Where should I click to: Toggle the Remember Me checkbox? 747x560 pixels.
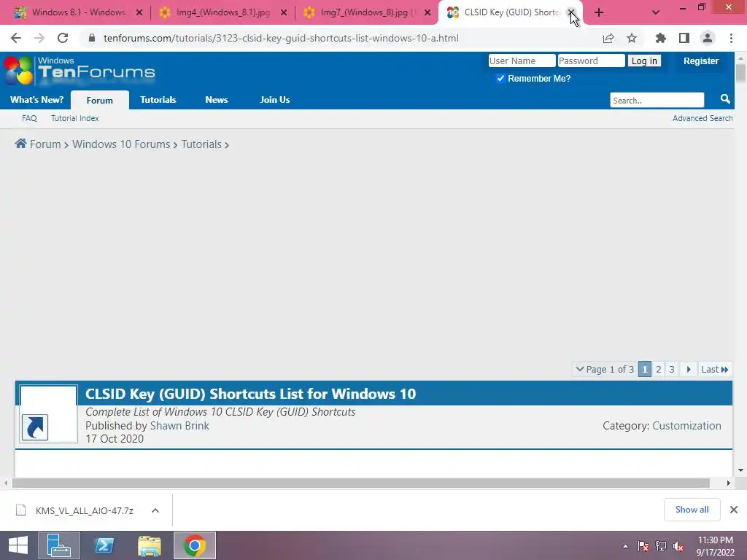point(500,78)
